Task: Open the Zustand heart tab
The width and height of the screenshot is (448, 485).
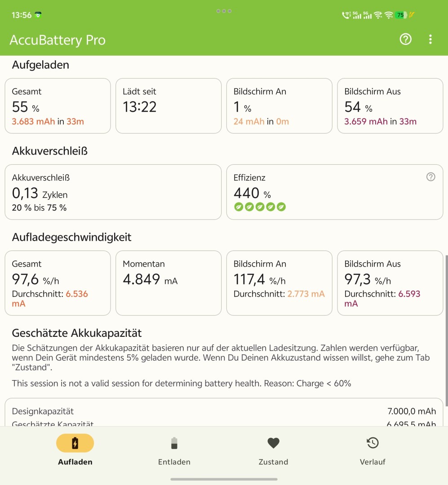Action: 273,451
